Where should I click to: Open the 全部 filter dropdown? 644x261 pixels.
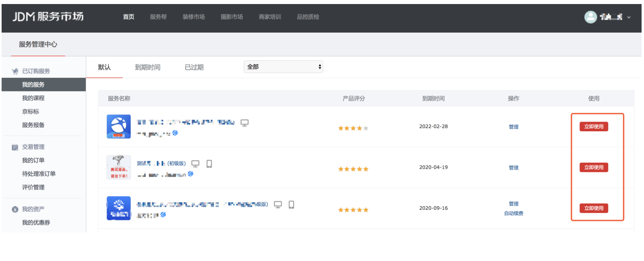pyautogui.click(x=283, y=67)
